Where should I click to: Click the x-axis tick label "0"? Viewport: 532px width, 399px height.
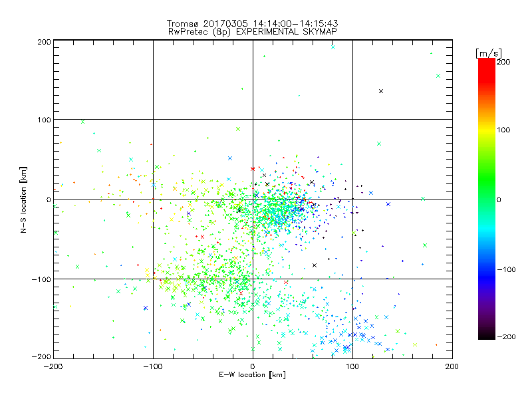tap(253, 366)
